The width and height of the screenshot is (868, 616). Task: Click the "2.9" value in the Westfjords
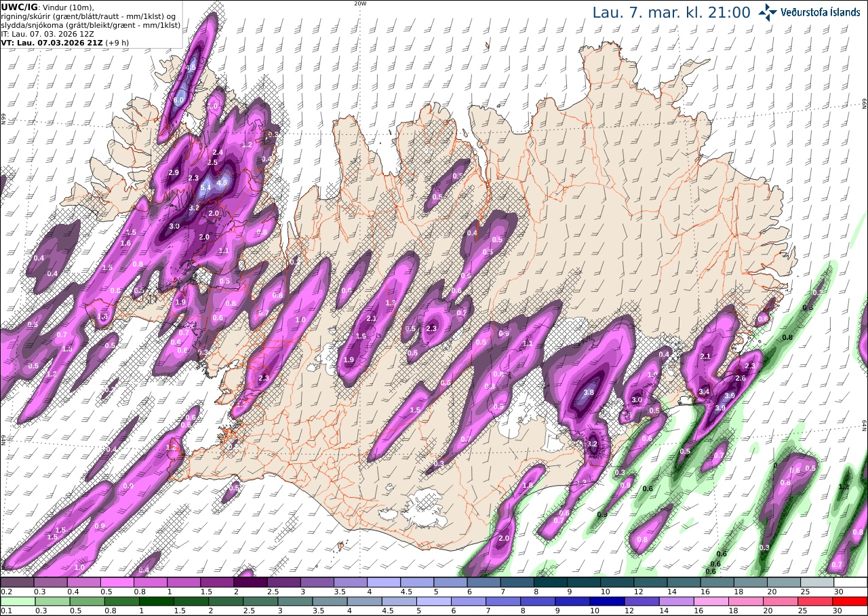(174, 173)
